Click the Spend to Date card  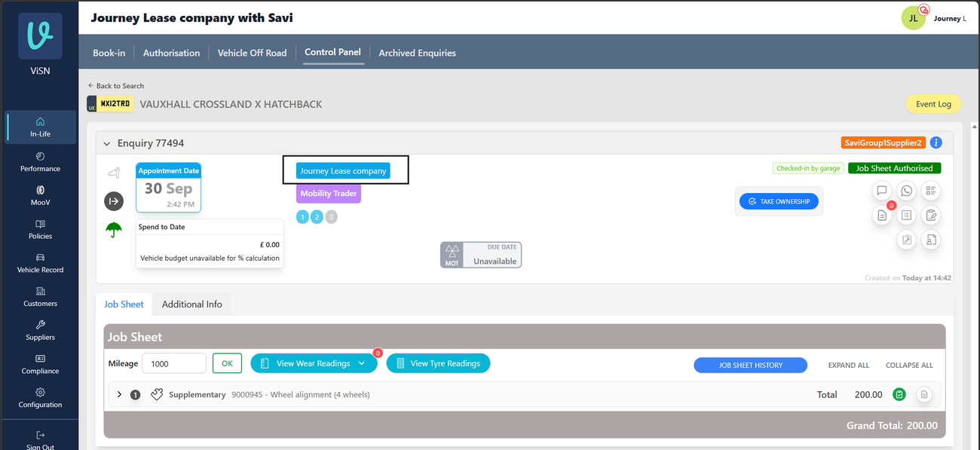click(210, 243)
